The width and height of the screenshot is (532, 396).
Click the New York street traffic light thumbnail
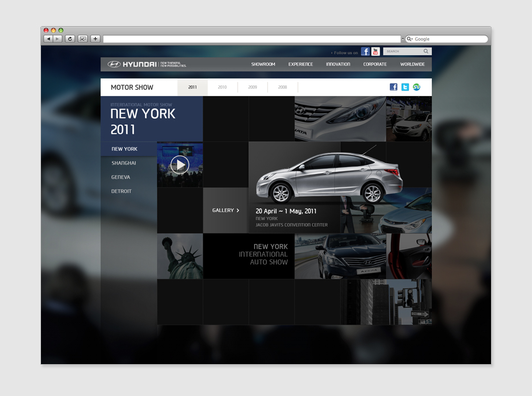(x=386, y=302)
